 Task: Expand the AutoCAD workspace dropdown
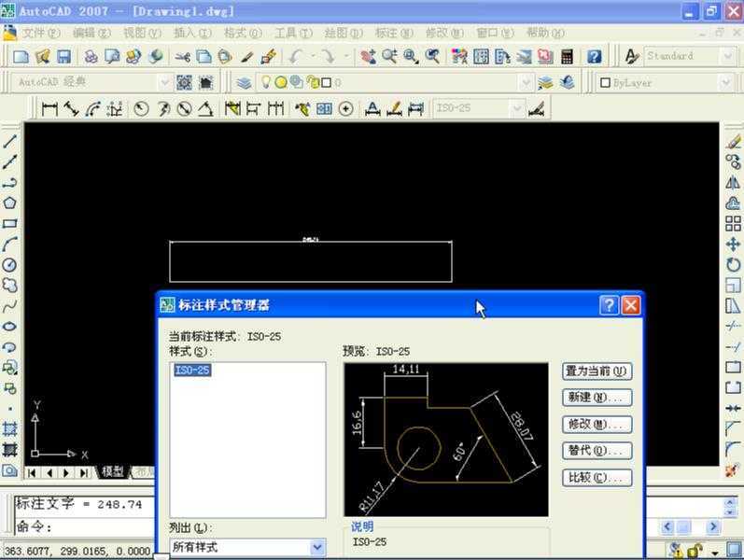(164, 82)
